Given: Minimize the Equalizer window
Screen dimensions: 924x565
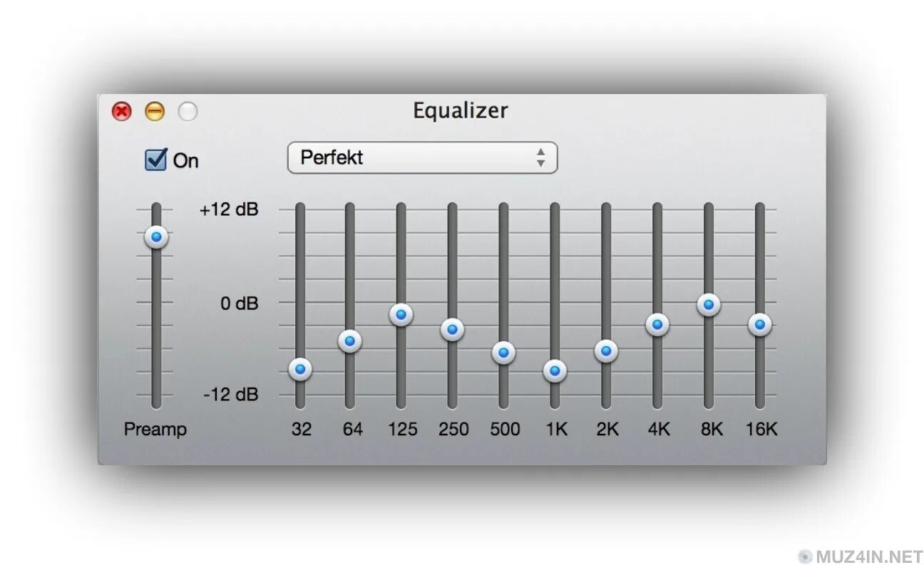Looking at the screenshot, I should click(155, 111).
